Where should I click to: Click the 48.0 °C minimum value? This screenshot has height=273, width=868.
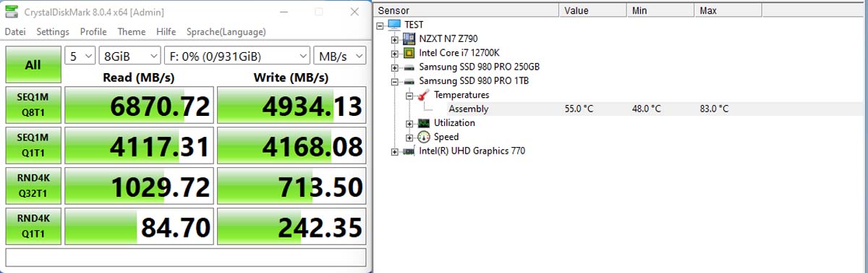coord(646,109)
